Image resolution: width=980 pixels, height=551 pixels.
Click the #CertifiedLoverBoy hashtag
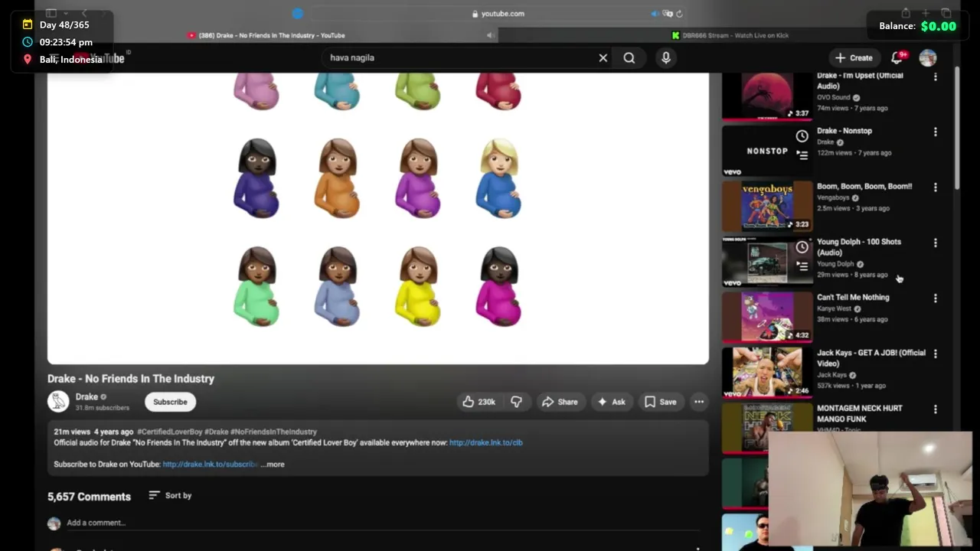point(169,432)
